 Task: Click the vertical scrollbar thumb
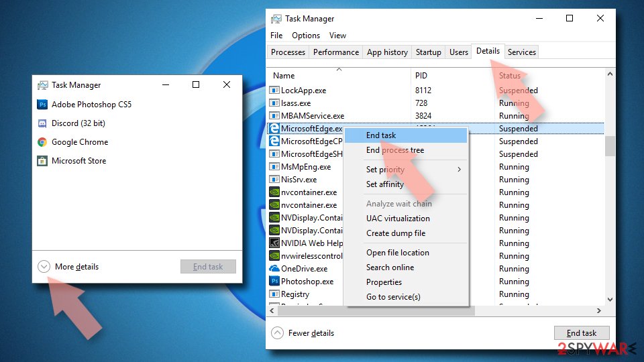click(610, 146)
